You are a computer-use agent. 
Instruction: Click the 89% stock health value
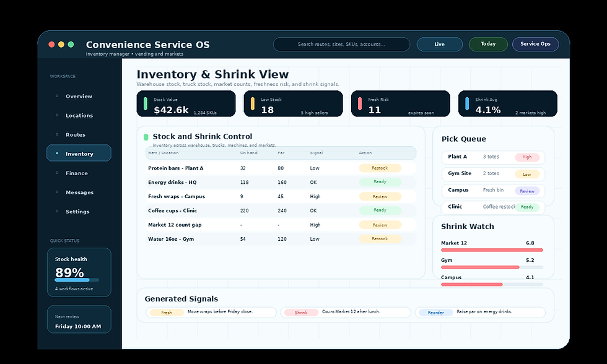point(69,272)
